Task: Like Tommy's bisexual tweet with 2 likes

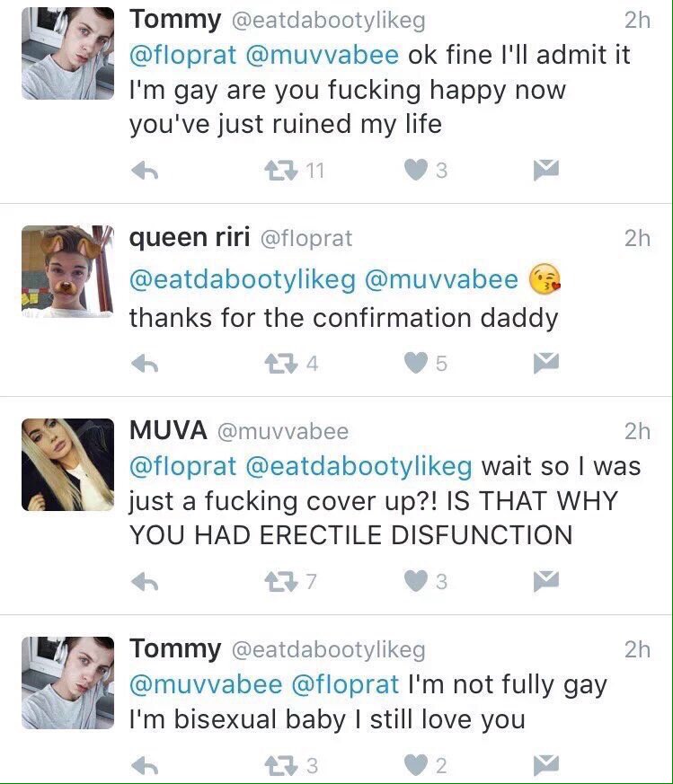Action: pyautogui.click(x=414, y=765)
